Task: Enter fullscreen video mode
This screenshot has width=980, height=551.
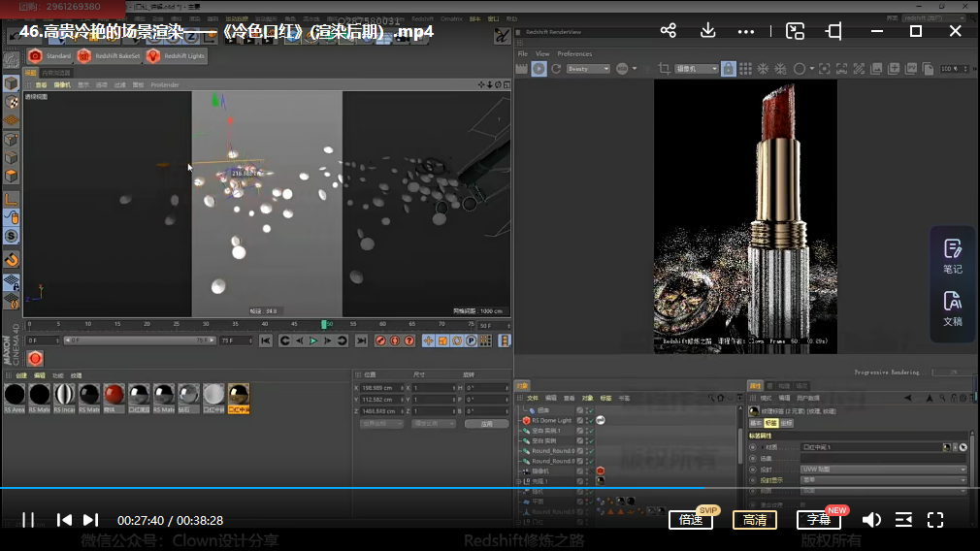Action: coord(935,520)
